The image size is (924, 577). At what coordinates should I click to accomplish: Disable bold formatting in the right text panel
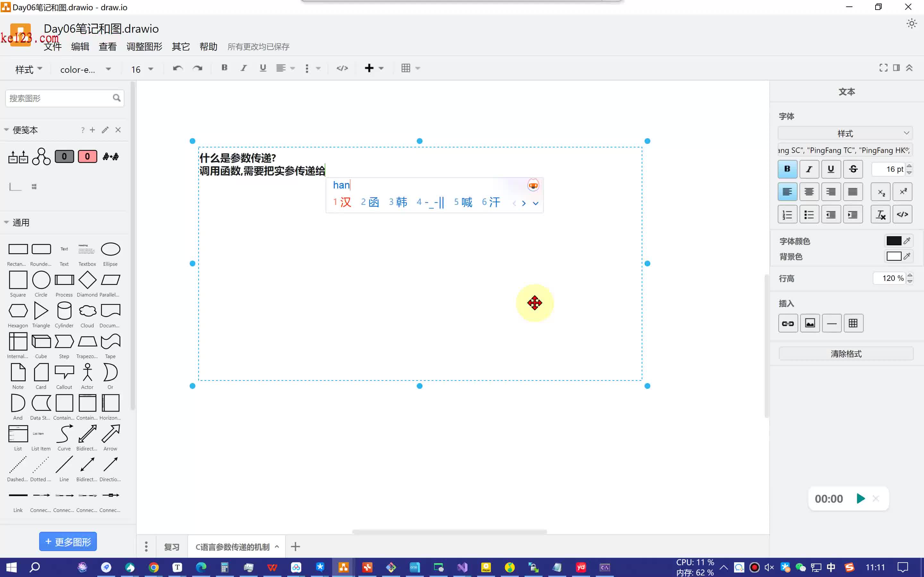tap(787, 169)
